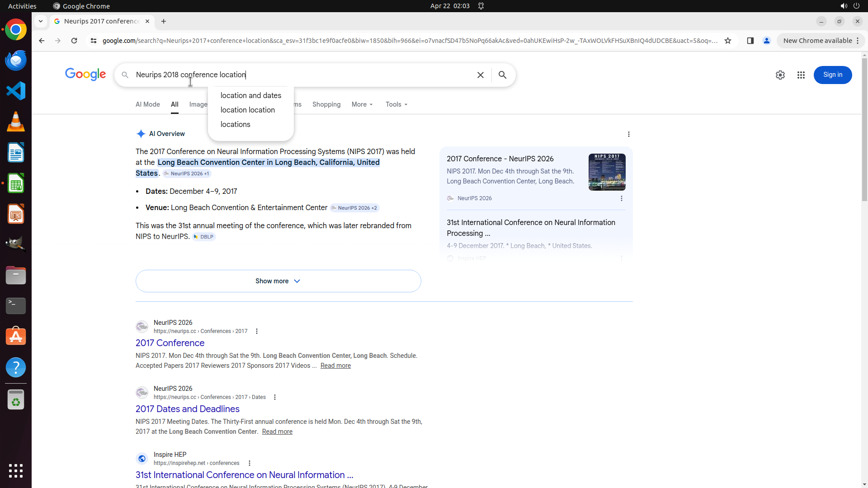Launch Thunderbird from the dock
Viewport: 868px width, 488px height.
(16, 60)
